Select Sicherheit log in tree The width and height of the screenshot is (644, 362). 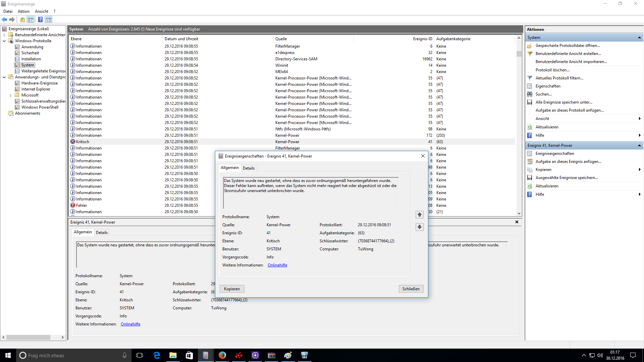(30, 53)
